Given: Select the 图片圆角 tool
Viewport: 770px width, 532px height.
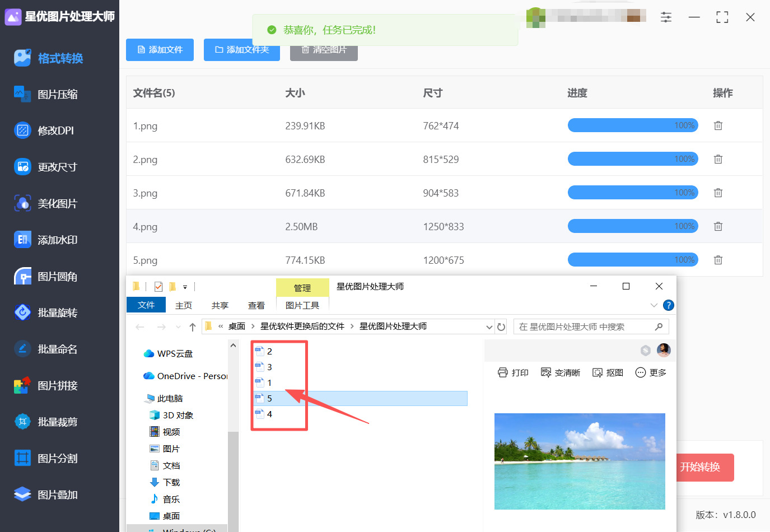Looking at the screenshot, I should (46, 276).
